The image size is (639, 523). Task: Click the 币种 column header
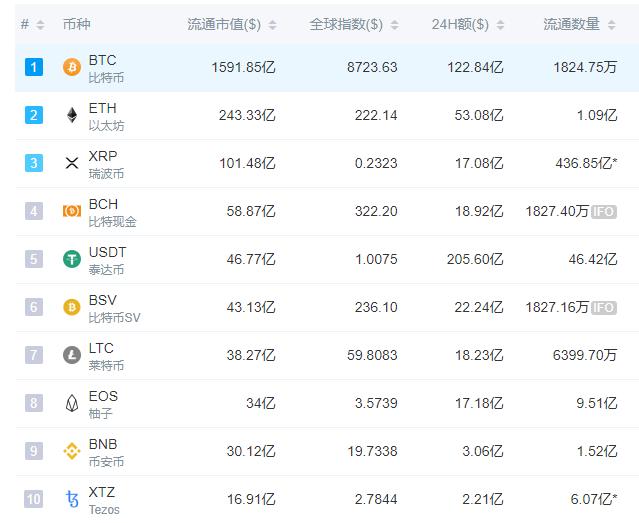77,24
